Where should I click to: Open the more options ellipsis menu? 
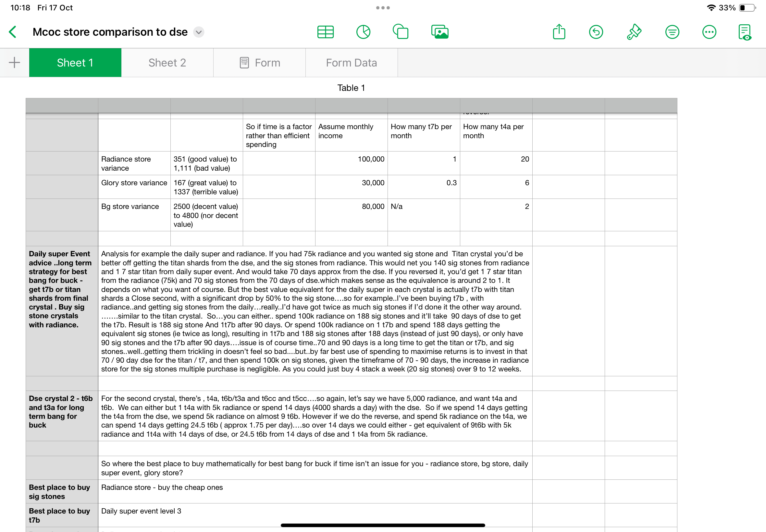tap(709, 32)
